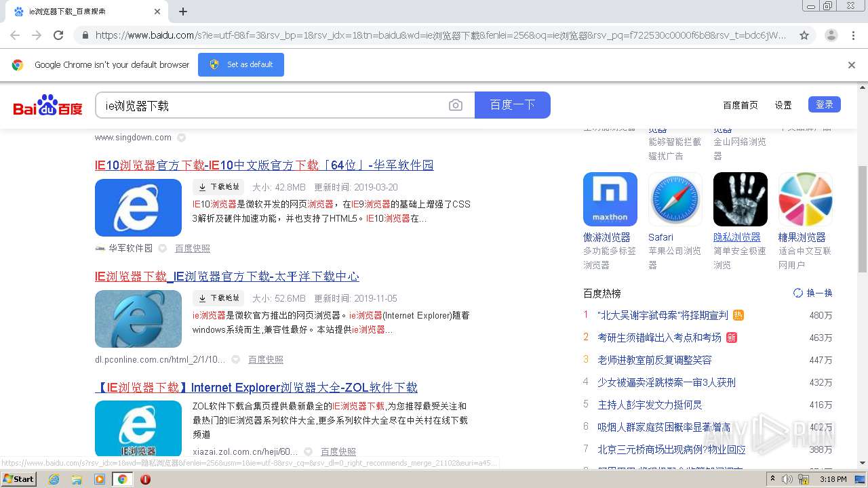Open 隐私浏览器 handprint icon
The width and height of the screenshot is (868, 488).
741,199
